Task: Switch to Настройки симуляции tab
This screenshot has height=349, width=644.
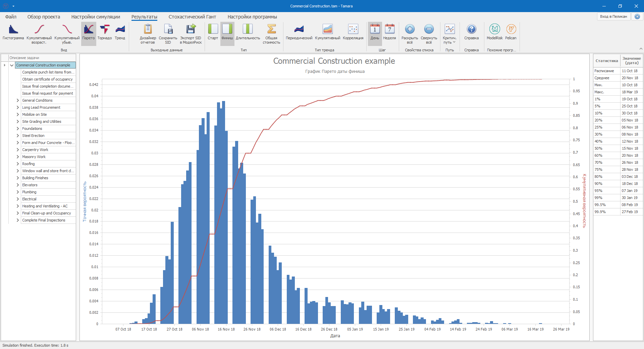Action: pyautogui.click(x=96, y=17)
